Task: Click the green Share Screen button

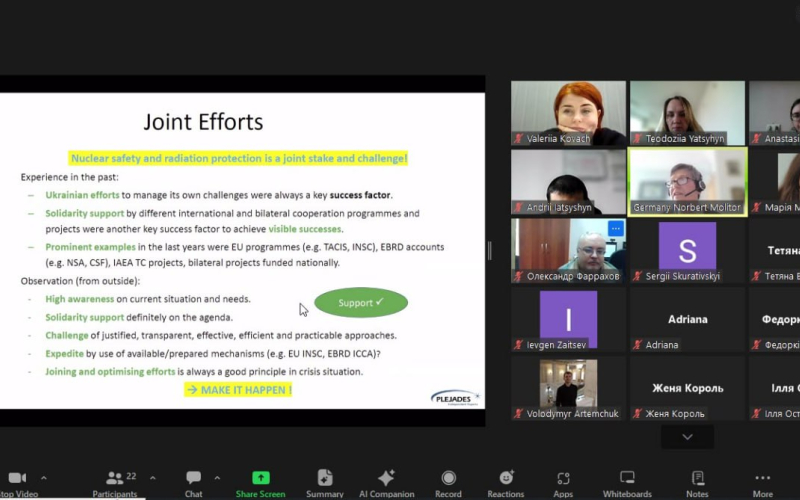Action: (x=260, y=483)
